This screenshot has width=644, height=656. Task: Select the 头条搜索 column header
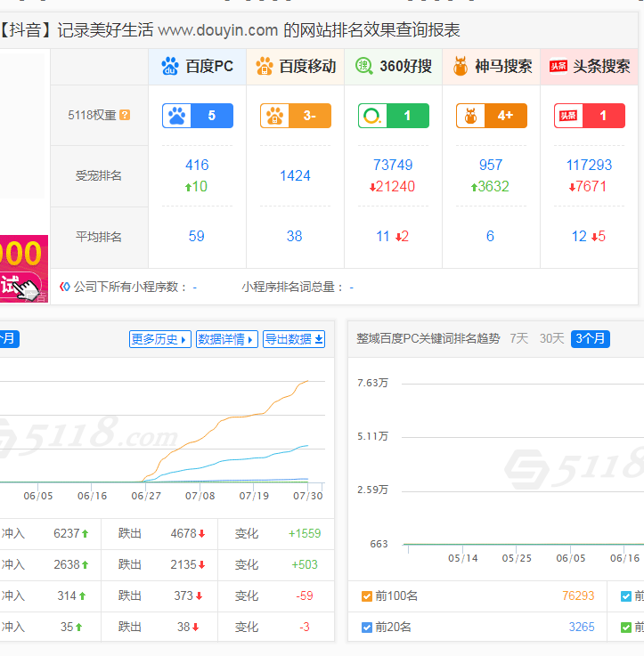pyautogui.click(x=589, y=67)
